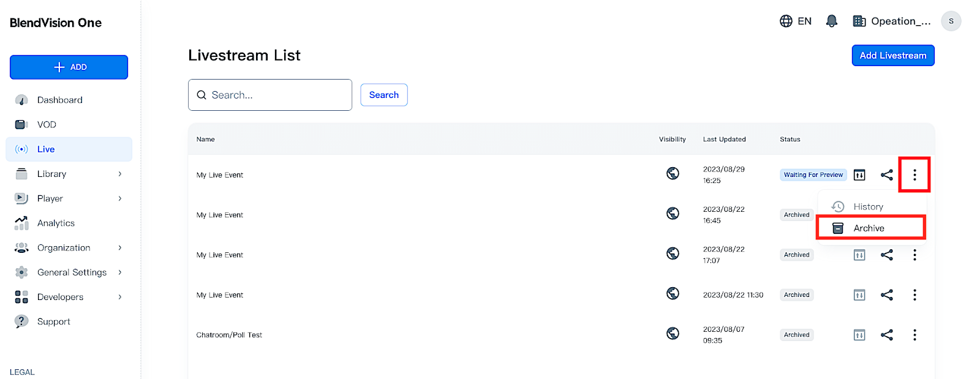Expand the Library submenu

point(120,174)
